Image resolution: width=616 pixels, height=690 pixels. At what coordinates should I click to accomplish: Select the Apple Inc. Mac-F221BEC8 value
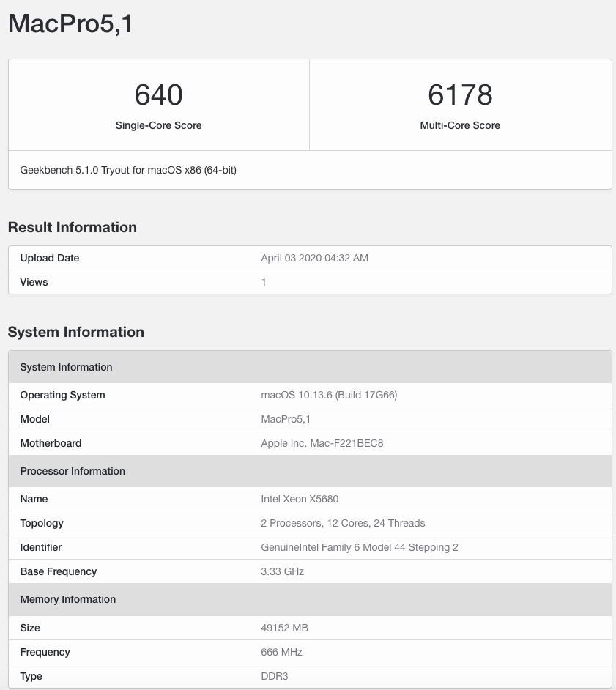point(322,443)
